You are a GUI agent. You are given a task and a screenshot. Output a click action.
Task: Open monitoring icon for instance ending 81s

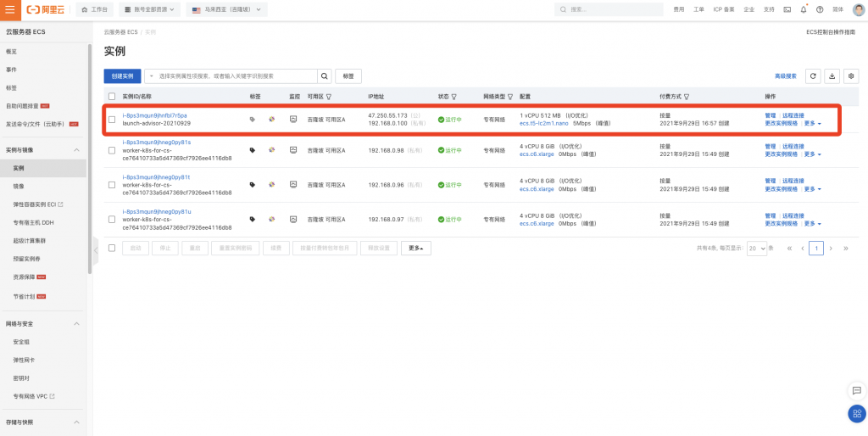(x=293, y=149)
